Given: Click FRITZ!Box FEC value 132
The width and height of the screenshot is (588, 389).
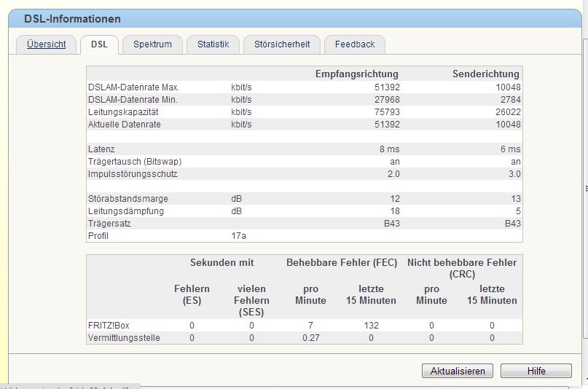Looking at the screenshot, I should (x=371, y=326).
